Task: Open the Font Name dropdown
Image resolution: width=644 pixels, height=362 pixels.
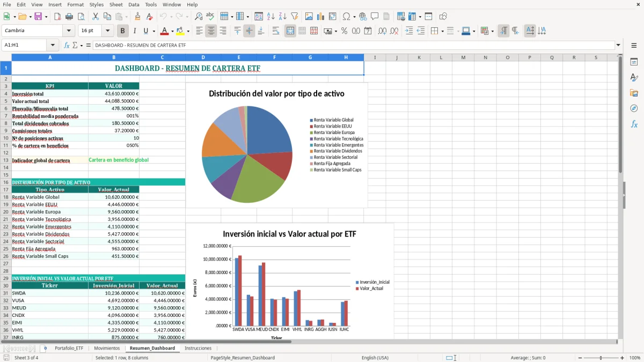Action: 68,31
